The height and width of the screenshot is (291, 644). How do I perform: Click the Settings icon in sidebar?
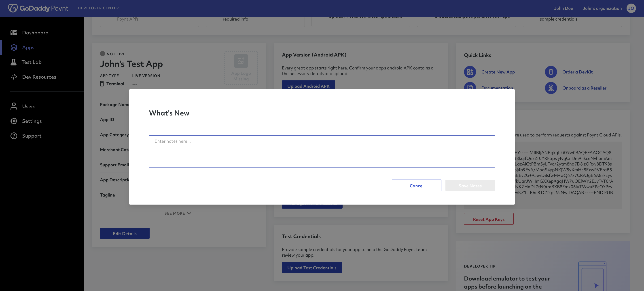click(x=14, y=121)
